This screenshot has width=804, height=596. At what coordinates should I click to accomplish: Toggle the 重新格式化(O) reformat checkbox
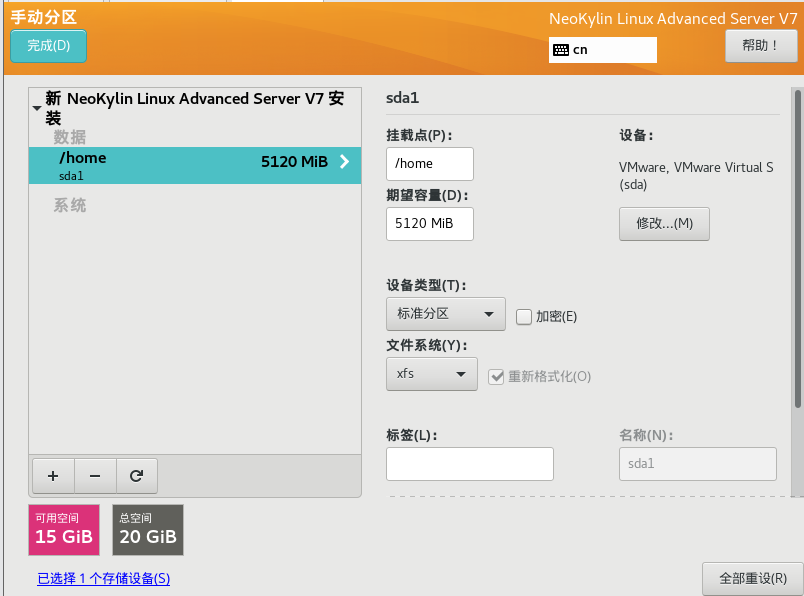[496, 377]
